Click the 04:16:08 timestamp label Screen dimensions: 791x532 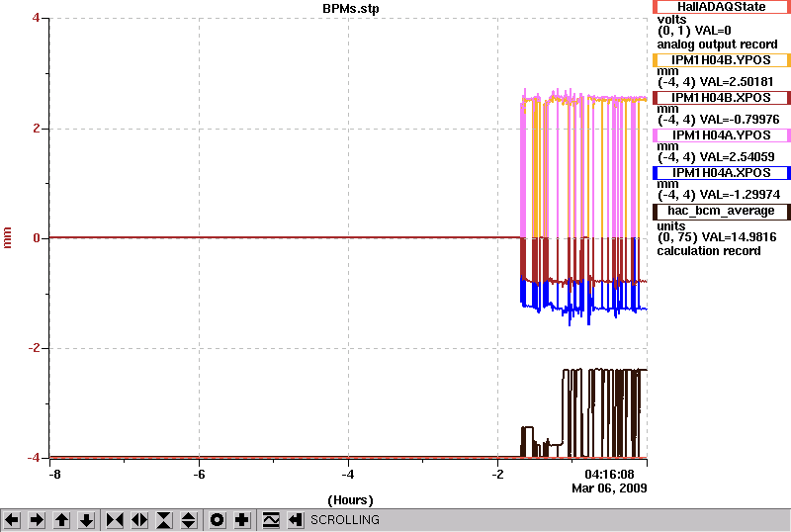[x=609, y=475]
